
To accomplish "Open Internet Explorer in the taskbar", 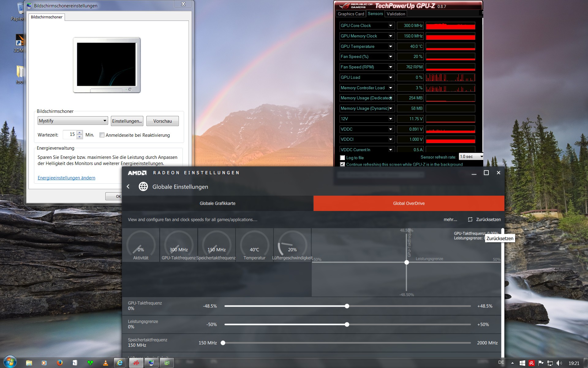I will [x=120, y=363].
